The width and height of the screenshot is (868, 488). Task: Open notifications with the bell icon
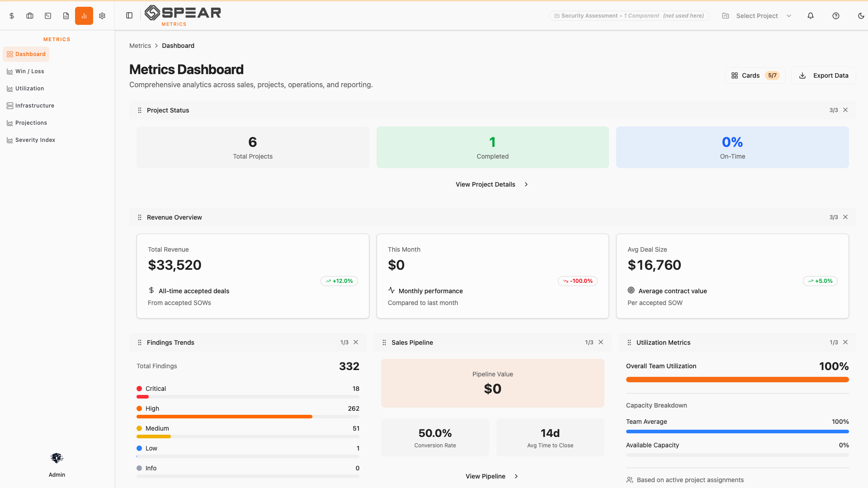pyautogui.click(x=811, y=16)
